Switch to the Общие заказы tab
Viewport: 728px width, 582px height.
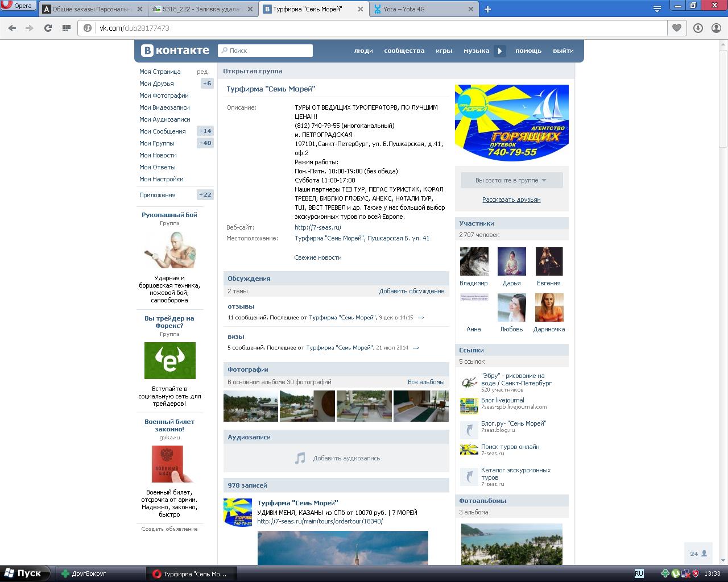click(x=93, y=9)
